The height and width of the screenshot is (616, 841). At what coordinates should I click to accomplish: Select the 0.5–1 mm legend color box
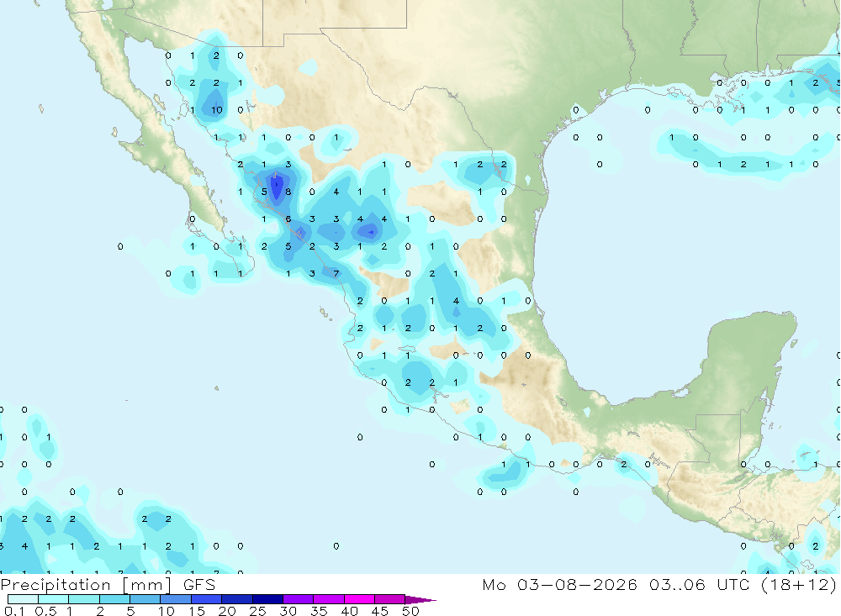(x=54, y=599)
